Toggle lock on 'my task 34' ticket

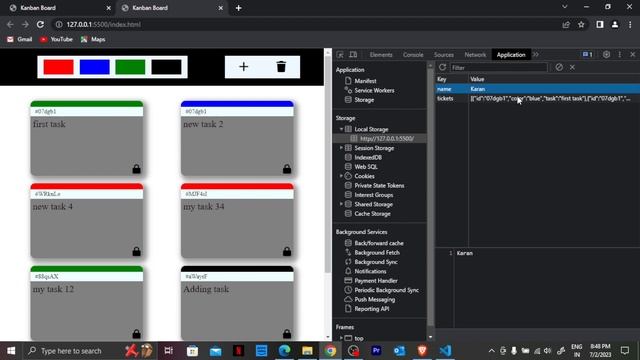point(287,251)
